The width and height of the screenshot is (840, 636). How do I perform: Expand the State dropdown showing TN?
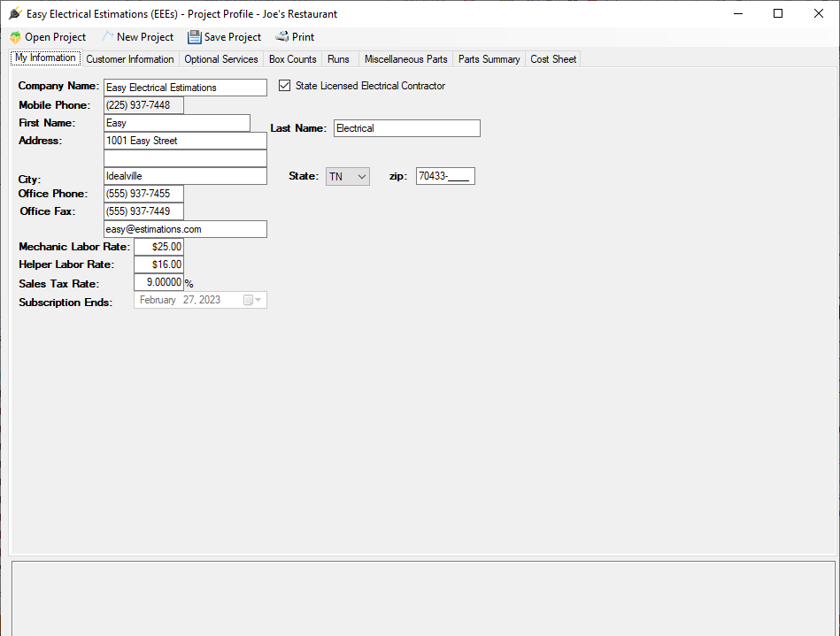click(x=348, y=177)
